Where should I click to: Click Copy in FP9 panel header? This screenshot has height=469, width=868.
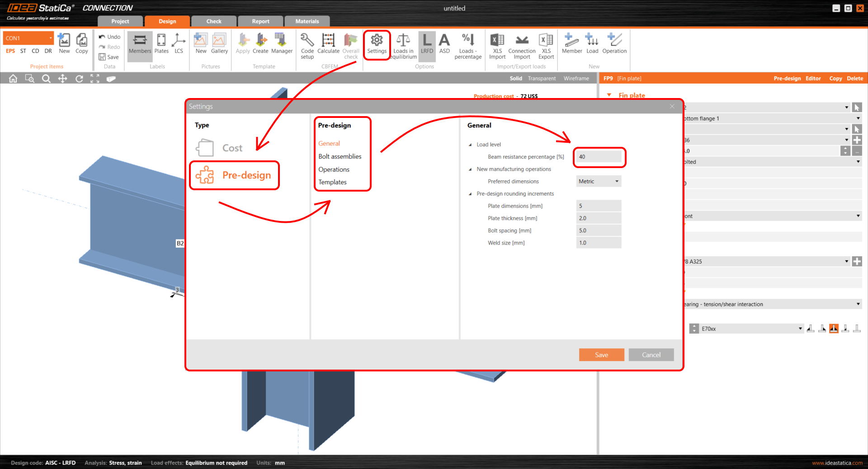pyautogui.click(x=835, y=79)
